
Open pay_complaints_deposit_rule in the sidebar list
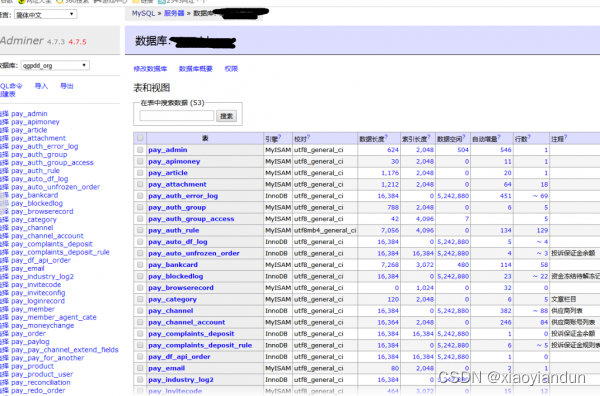60,253
